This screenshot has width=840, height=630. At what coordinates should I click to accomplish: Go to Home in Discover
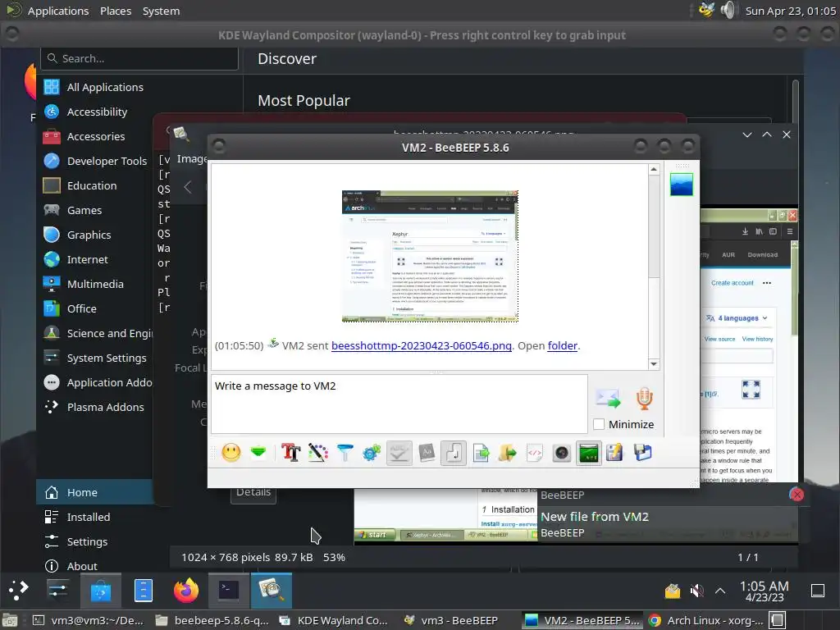click(x=95, y=492)
